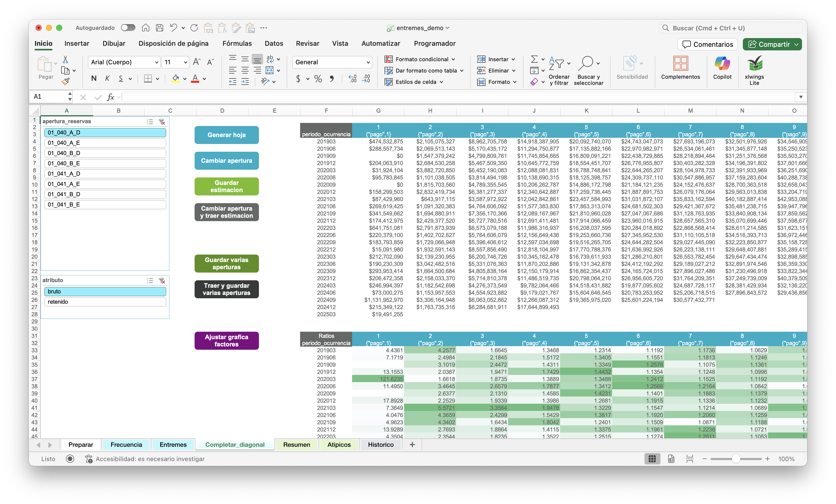Click Ajustar grafica factores button

[227, 341]
